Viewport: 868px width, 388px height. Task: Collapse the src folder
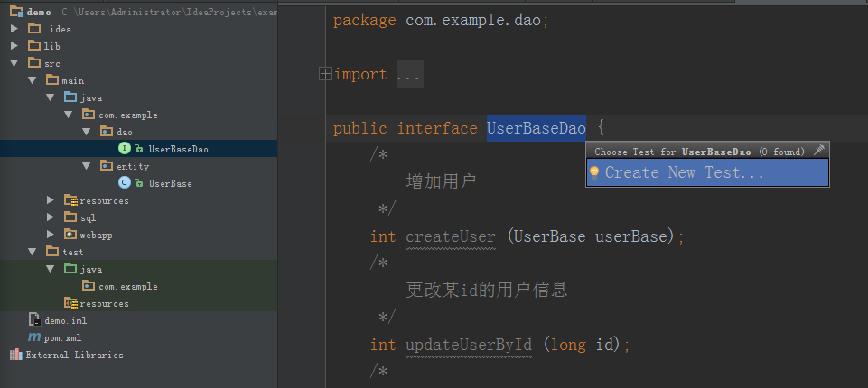coord(14,63)
